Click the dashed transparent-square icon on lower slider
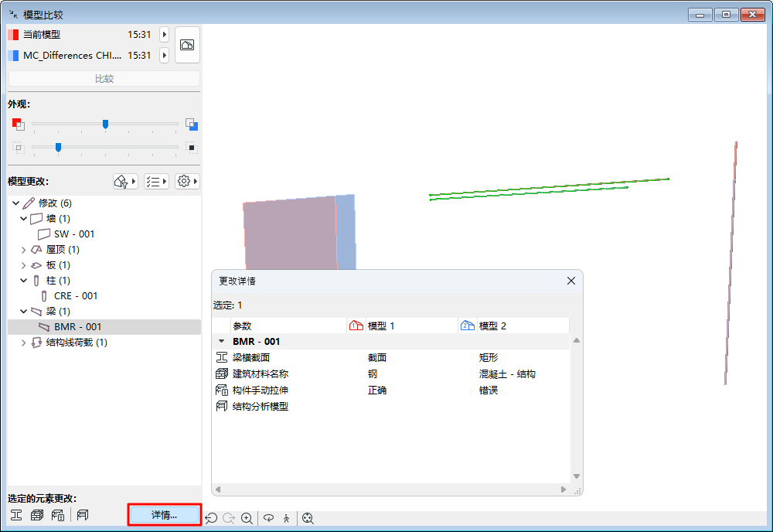 point(19,148)
